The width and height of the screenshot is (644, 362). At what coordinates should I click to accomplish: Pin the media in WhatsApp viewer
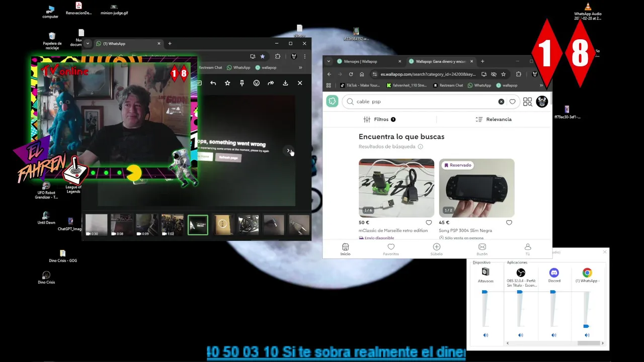point(242,83)
